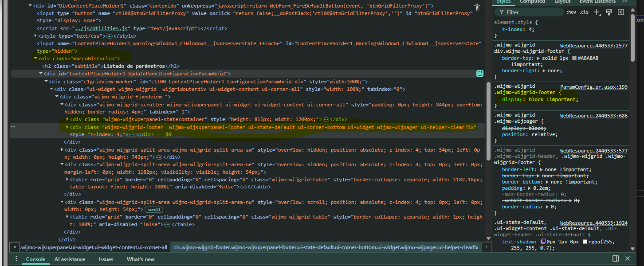644x266 pixels.
Task: Open the accessibility tree view icon
Action: coord(477,7)
